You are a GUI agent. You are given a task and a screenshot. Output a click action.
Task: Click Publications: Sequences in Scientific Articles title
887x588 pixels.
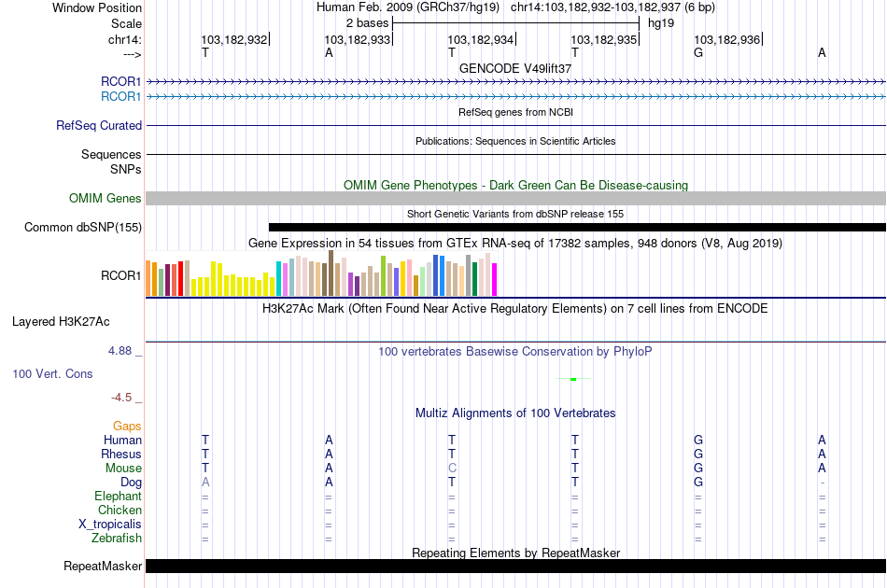(515, 141)
